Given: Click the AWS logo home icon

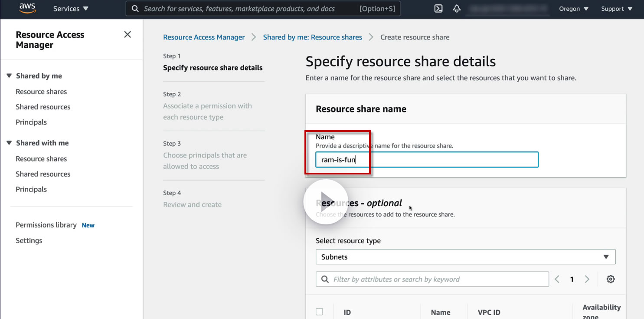Looking at the screenshot, I should coord(27,9).
